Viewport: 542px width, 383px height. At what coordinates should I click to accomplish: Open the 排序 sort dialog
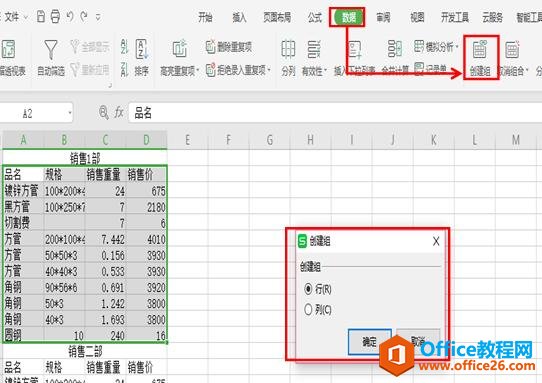click(142, 57)
